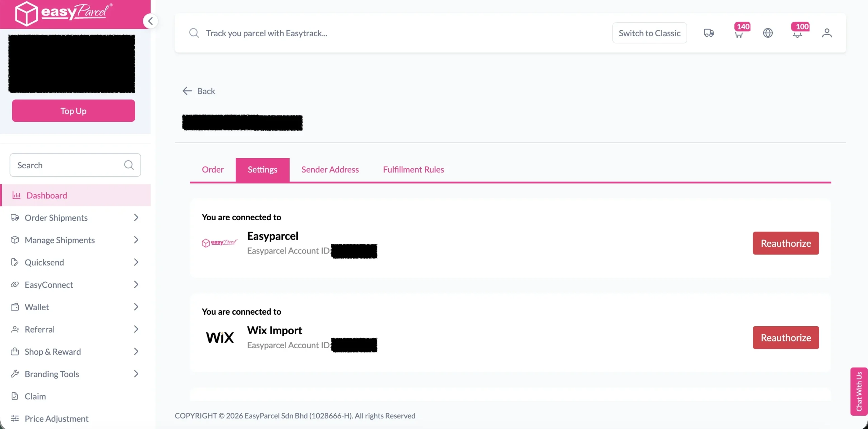Screen dimensions: 868x429
Task: Reauthorize the Wix Import connection
Action: coord(786,337)
